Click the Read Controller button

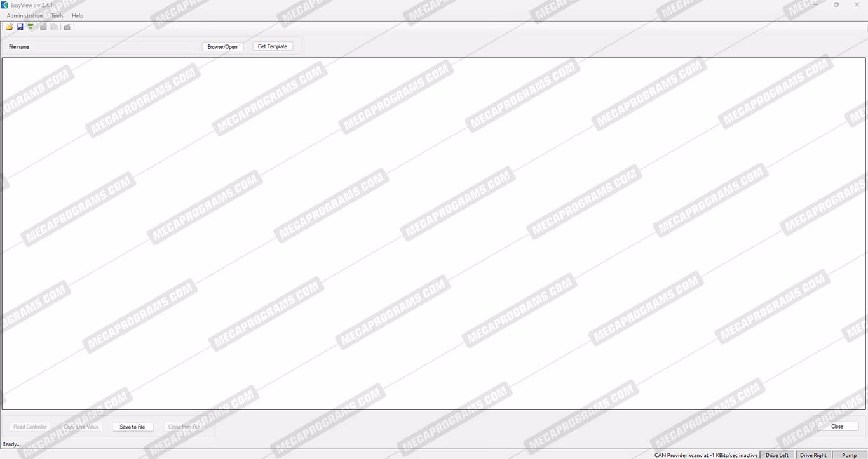click(x=30, y=427)
